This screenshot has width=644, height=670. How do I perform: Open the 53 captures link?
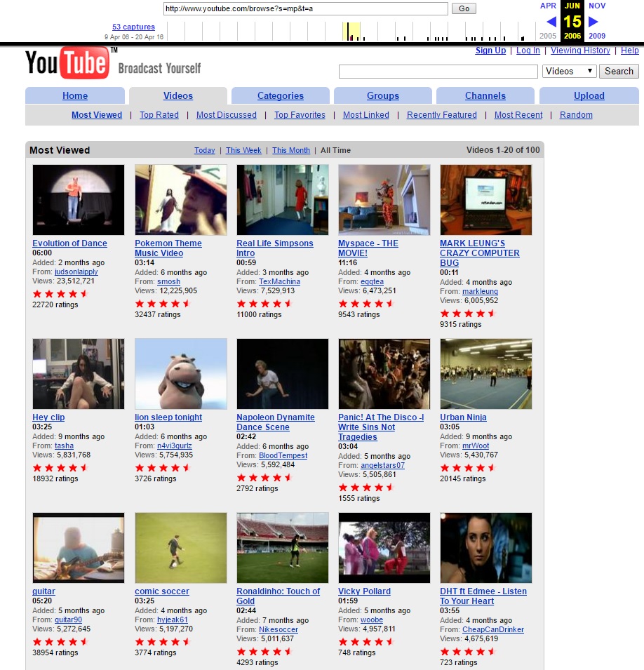[x=133, y=27]
